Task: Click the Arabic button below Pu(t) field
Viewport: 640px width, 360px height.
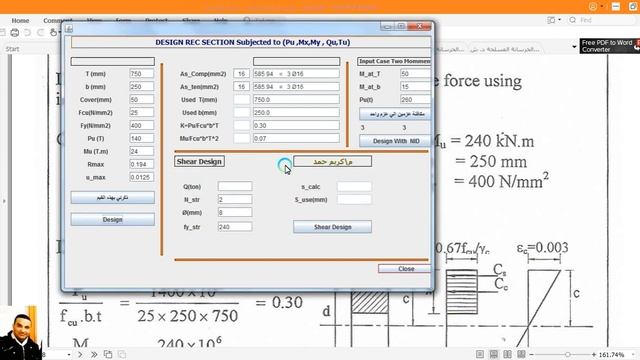Action: [x=395, y=114]
